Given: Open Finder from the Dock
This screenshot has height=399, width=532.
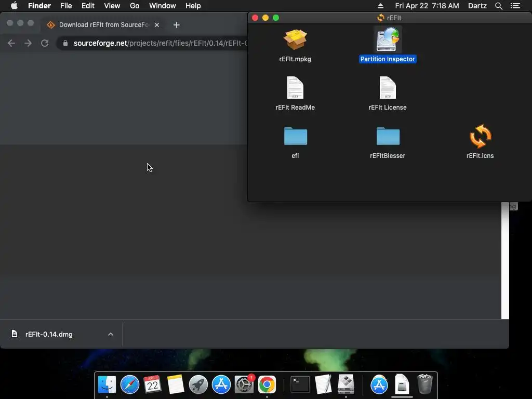Looking at the screenshot, I should [107, 385].
